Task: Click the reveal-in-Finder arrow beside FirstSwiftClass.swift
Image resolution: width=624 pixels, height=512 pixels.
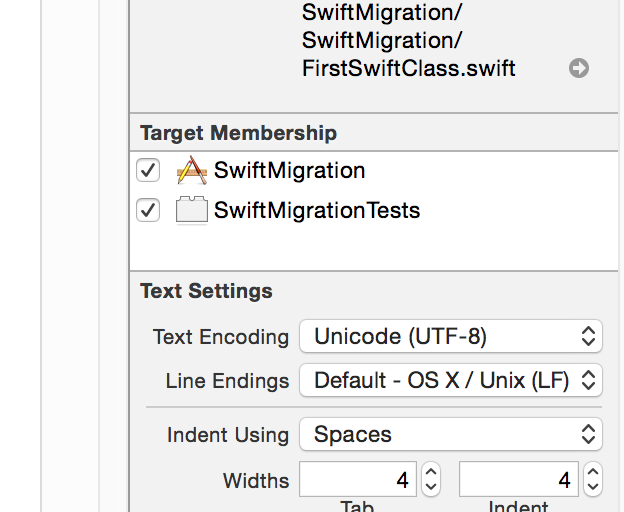Action: point(578,68)
